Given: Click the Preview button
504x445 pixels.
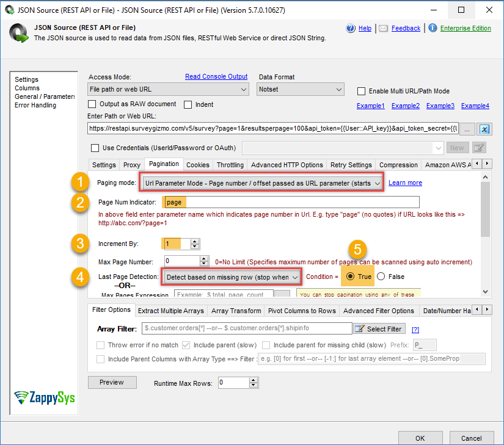Looking at the screenshot, I should point(112,382).
